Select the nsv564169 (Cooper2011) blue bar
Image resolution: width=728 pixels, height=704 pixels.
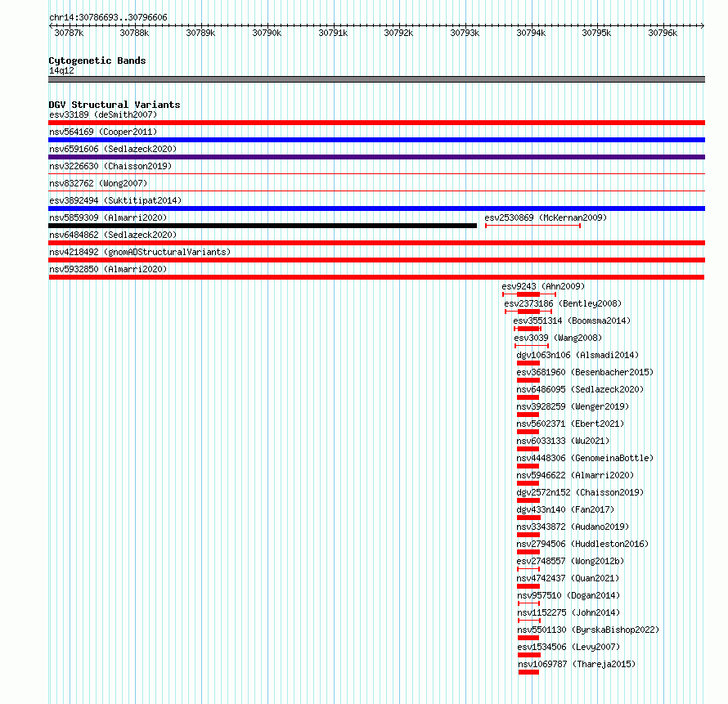[376, 140]
